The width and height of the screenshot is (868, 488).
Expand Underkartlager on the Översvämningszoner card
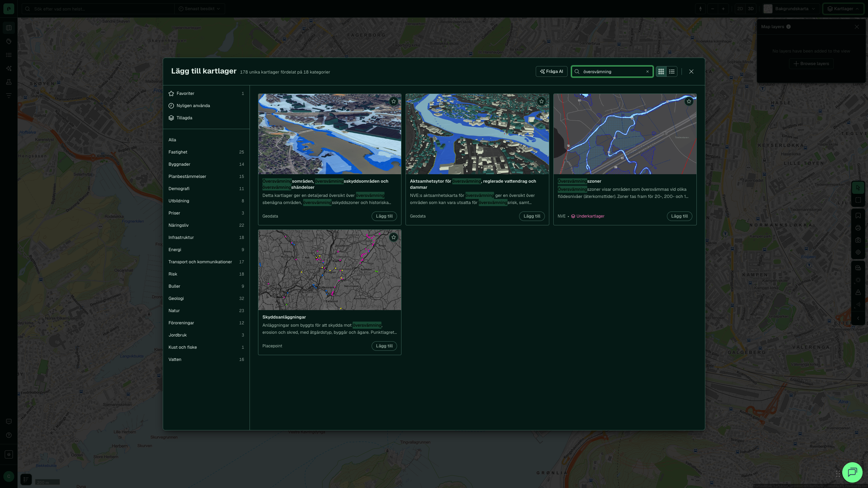(x=588, y=216)
